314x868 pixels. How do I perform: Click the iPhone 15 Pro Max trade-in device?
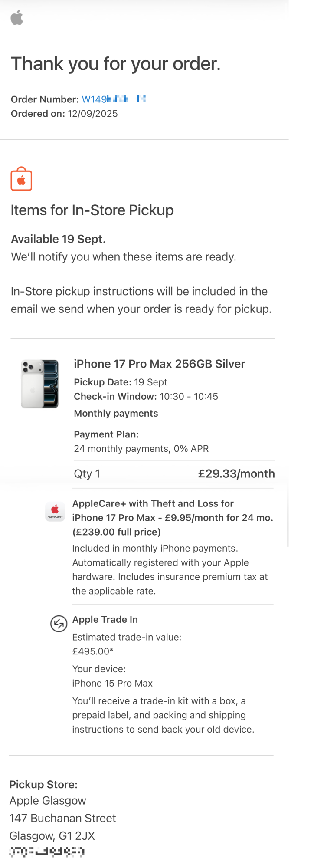pos(112,683)
